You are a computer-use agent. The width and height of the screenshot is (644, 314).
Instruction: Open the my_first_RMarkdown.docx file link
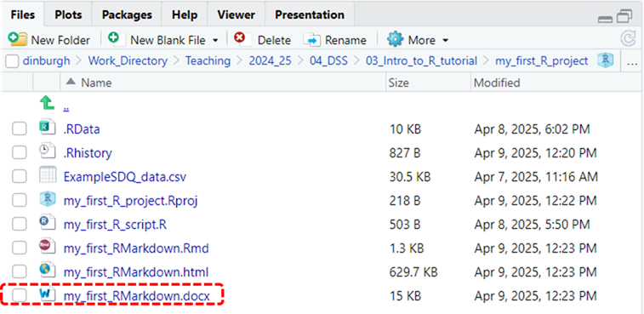[137, 296]
